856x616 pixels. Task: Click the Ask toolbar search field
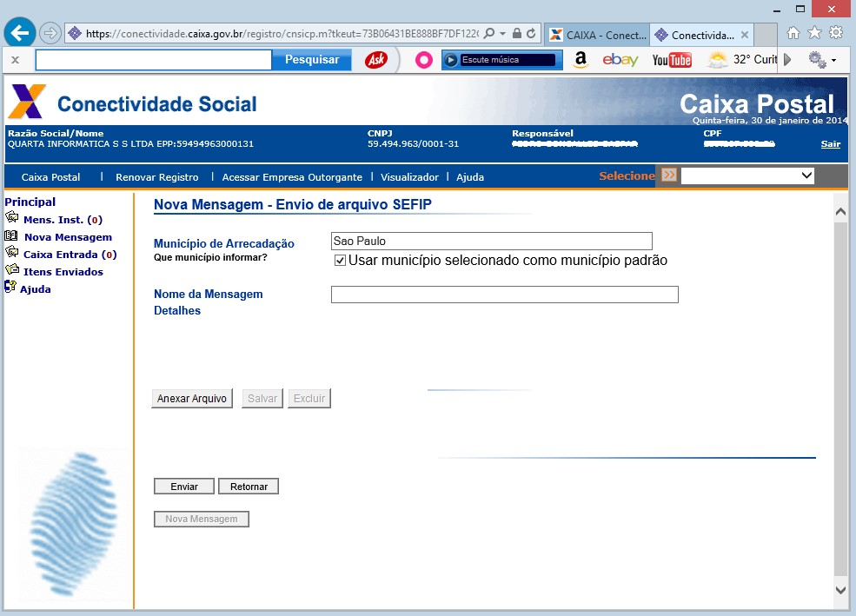154,60
